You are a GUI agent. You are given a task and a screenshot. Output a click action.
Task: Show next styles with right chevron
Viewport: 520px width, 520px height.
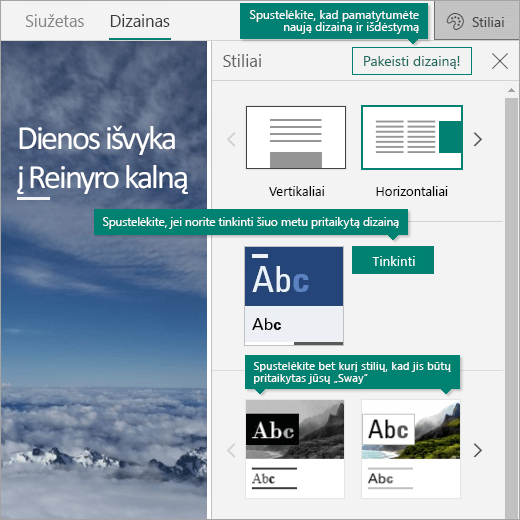pos(478,450)
